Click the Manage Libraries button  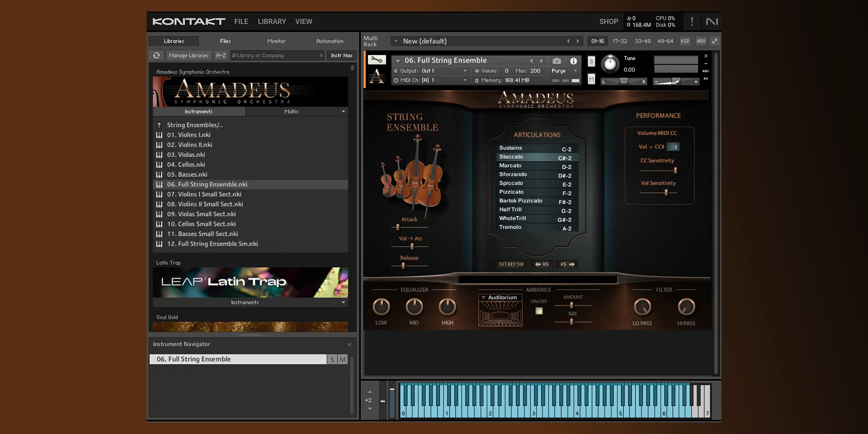[189, 55]
